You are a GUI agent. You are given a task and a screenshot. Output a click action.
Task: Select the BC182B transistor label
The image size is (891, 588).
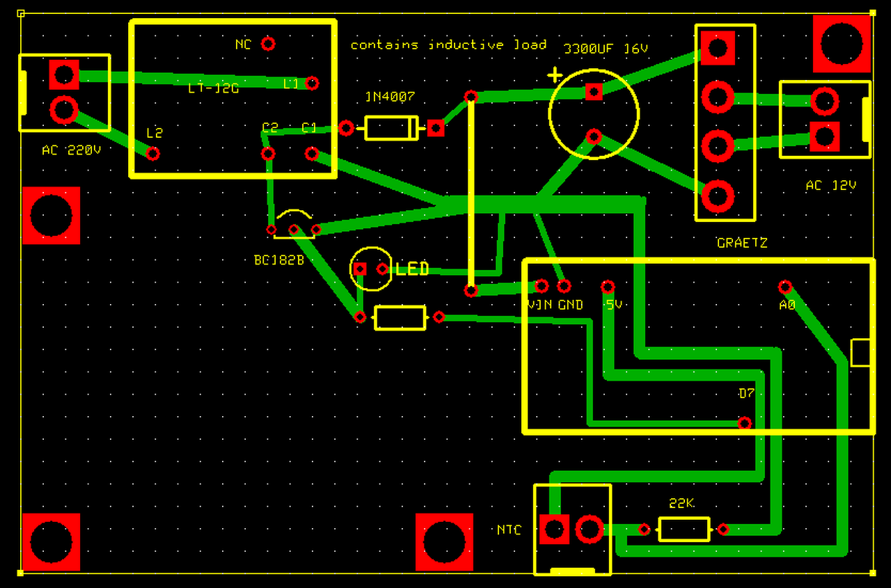tap(279, 261)
